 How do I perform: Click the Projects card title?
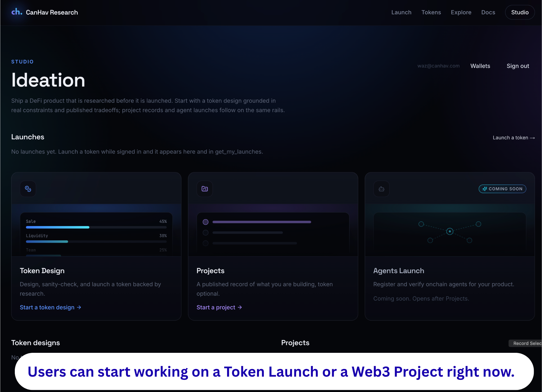tap(210, 271)
